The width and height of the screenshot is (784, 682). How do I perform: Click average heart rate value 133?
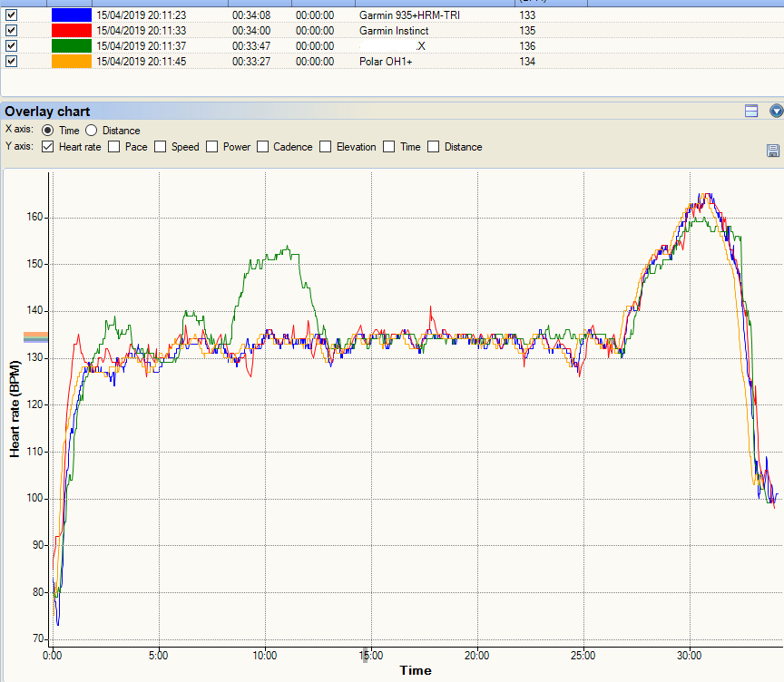pyautogui.click(x=527, y=15)
